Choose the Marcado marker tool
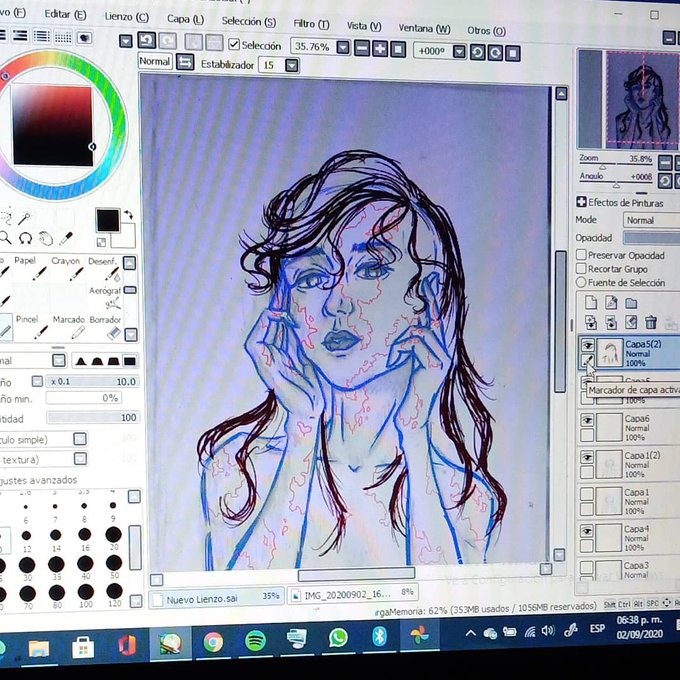The height and width of the screenshot is (680, 680). [68, 327]
